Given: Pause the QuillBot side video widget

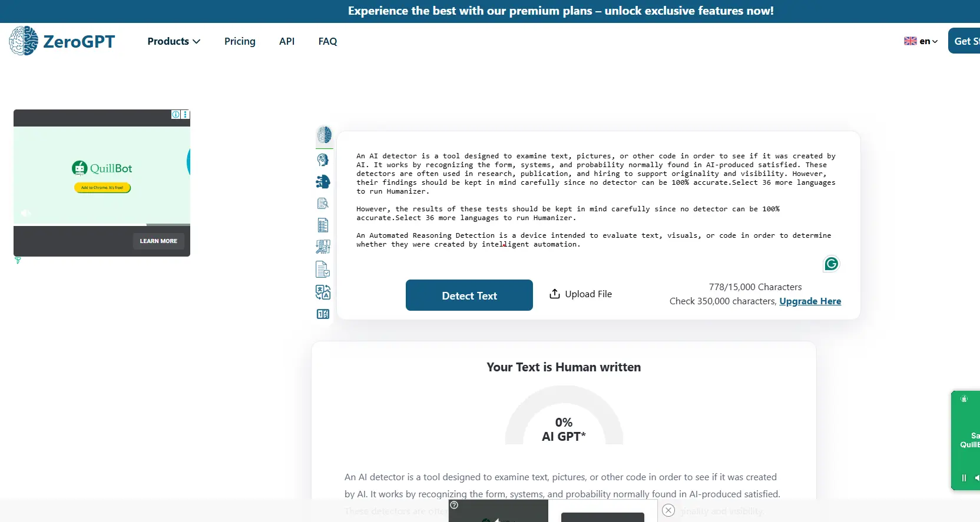Looking at the screenshot, I should [964, 478].
